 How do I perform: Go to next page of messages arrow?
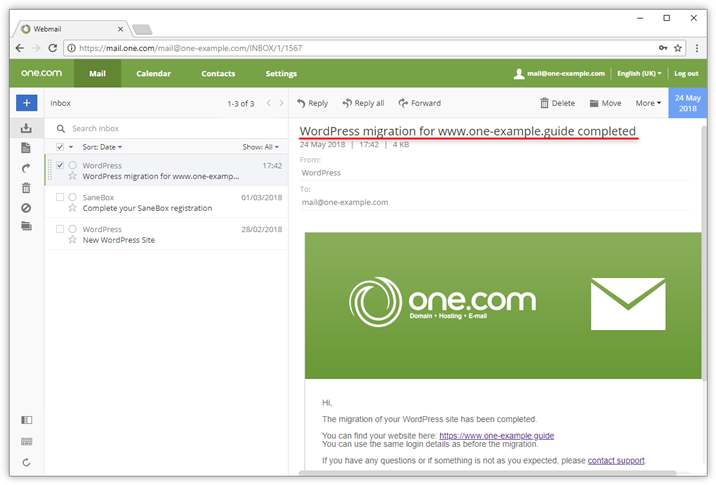pyautogui.click(x=281, y=103)
